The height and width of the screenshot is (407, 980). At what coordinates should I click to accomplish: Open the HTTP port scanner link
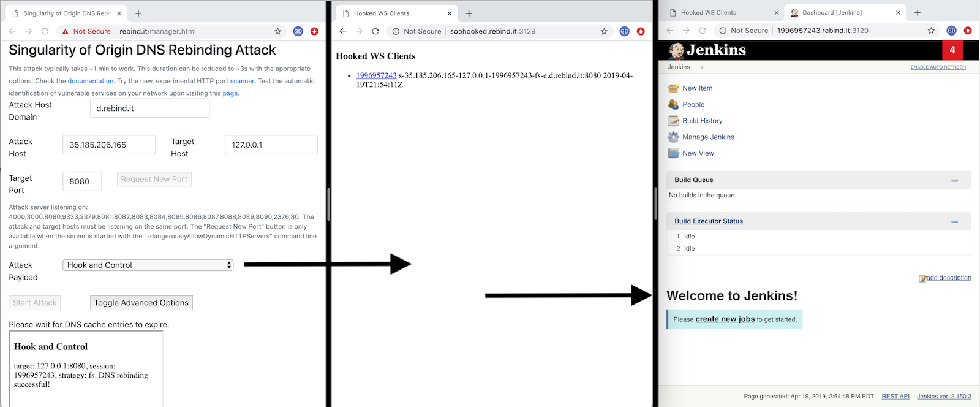(x=243, y=81)
